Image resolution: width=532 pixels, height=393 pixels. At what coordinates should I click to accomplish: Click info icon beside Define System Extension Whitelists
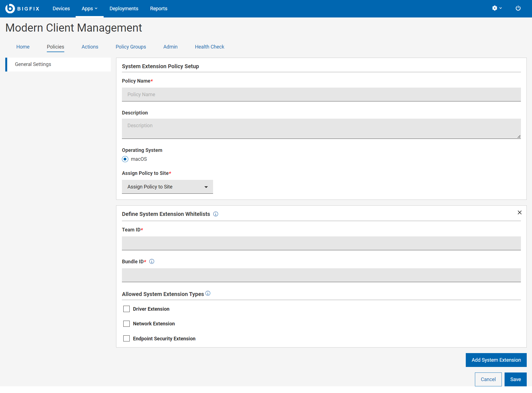pos(216,214)
